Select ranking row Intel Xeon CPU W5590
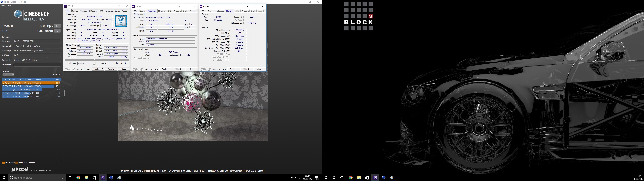The image size is (644, 181). tap(32, 79)
